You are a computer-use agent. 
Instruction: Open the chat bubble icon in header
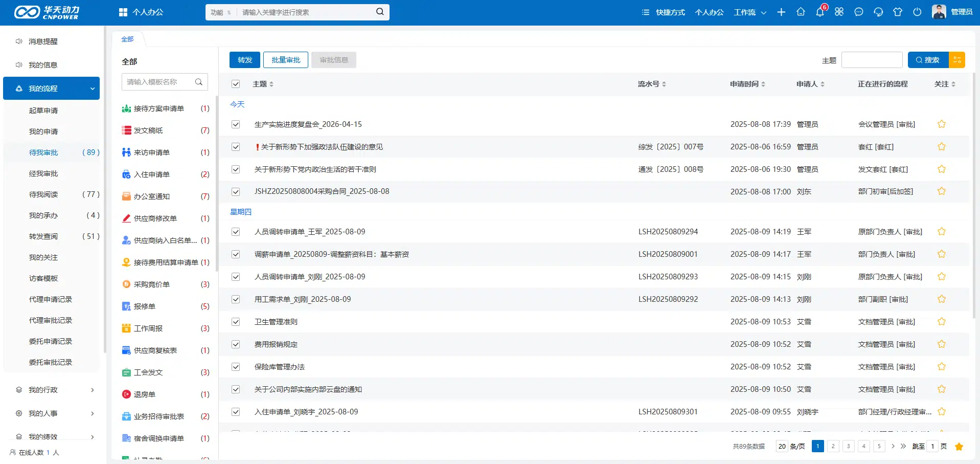tap(859, 12)
